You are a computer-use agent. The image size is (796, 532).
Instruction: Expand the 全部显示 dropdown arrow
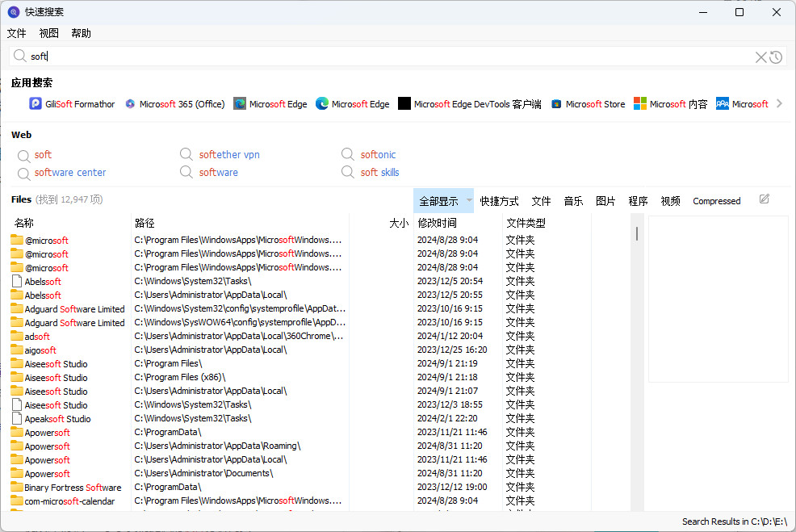(469, 200)
